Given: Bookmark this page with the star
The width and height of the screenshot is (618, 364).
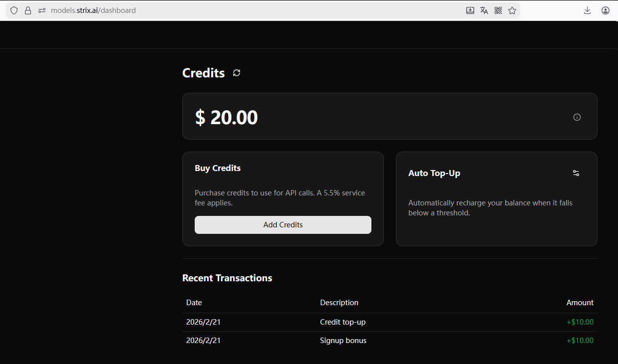Looking at the screenshot, I should pos(512,10).
